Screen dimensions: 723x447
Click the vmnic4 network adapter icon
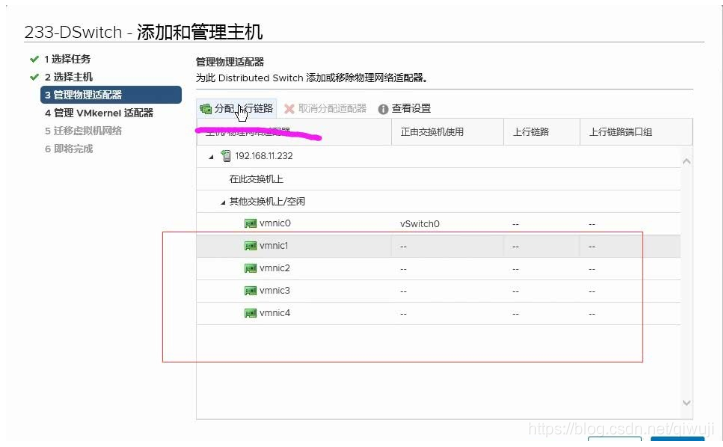(250, 313)
